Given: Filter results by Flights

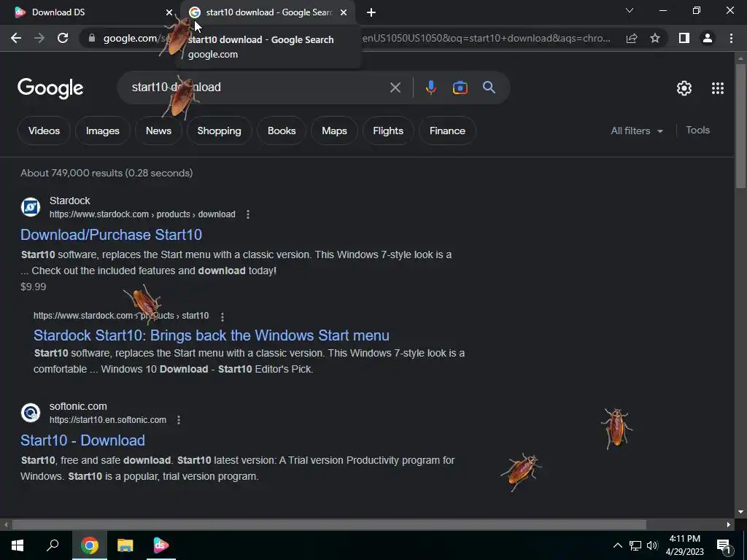Looking at the screenshot, I should pyautogui.click(x=388, y=131).
